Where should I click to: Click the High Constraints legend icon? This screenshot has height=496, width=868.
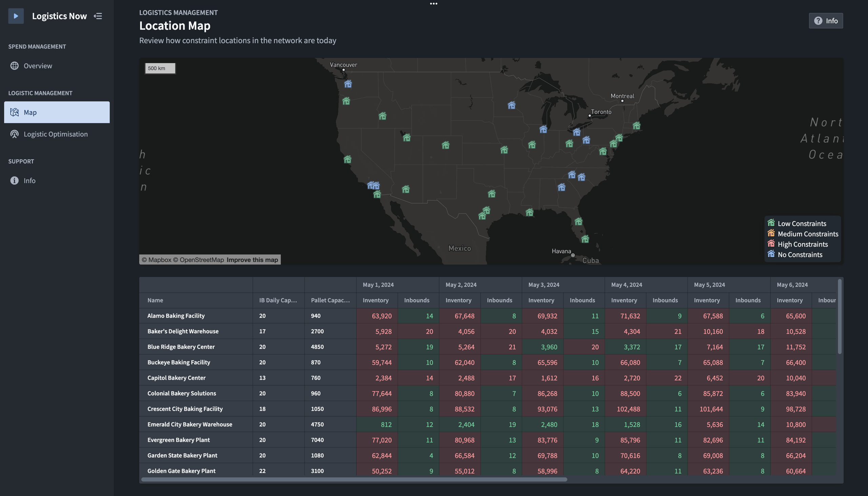click(x=771, y=244)
